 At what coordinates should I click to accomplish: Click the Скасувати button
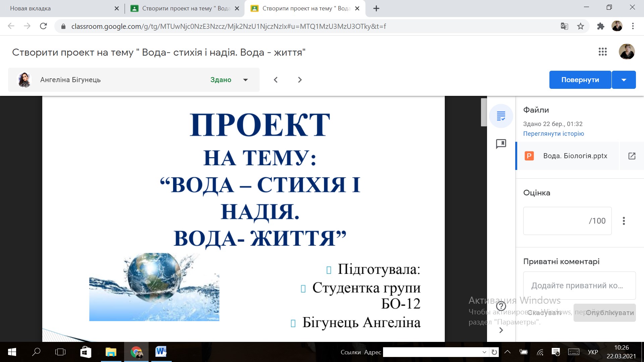coord(544,313)
